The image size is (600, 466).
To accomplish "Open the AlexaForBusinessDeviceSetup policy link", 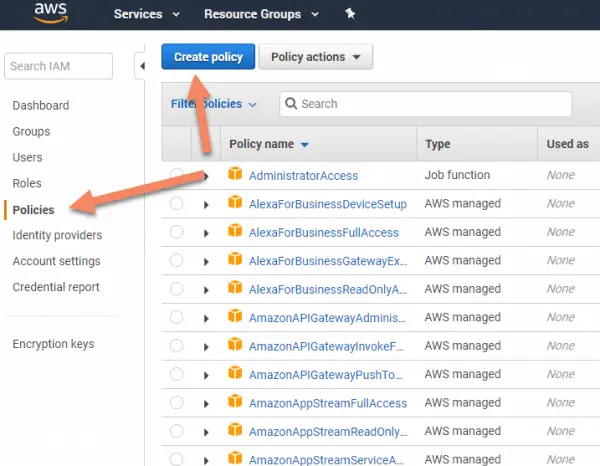I will coord(328,204).
